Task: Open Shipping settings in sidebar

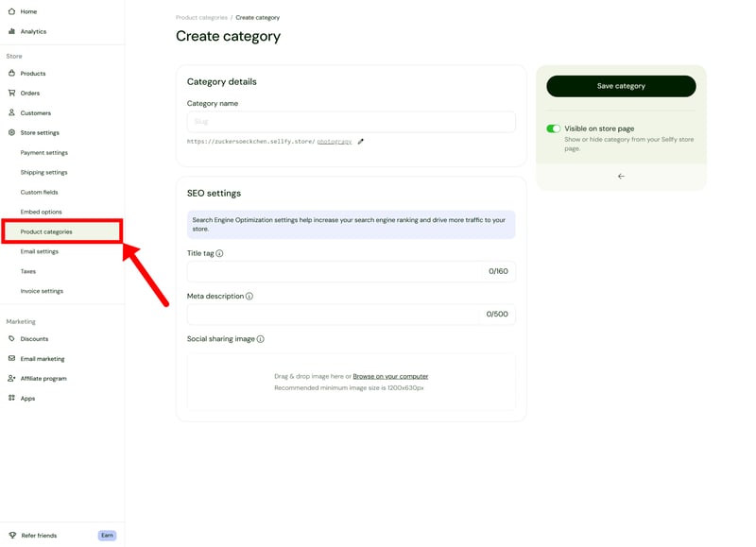Action: click(43, 172)
